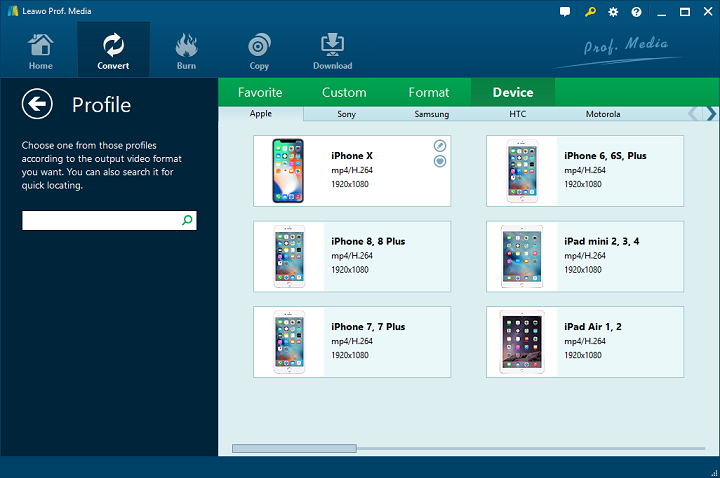Click '1920x1080' under iPad Air 1, 2
Viewport: 720px width, 478px height.
click(583, 355)
